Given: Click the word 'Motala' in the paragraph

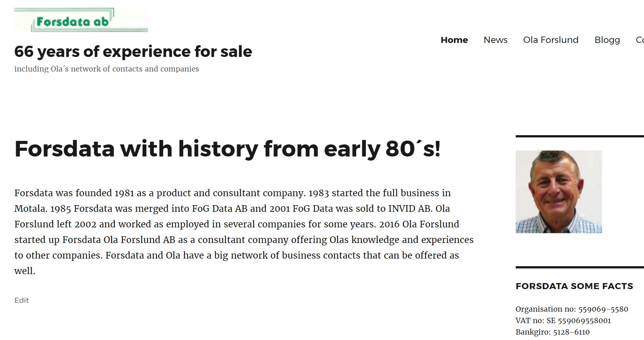Looking at the screenshot, I should [x=30, y=209].
